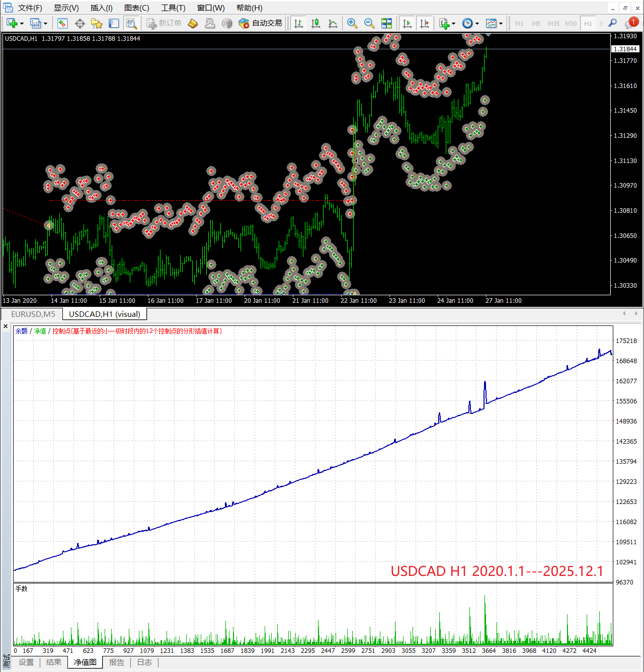Open the 报告 tab
The height and width of the screenshot is (672, 644).
[116, 662]
